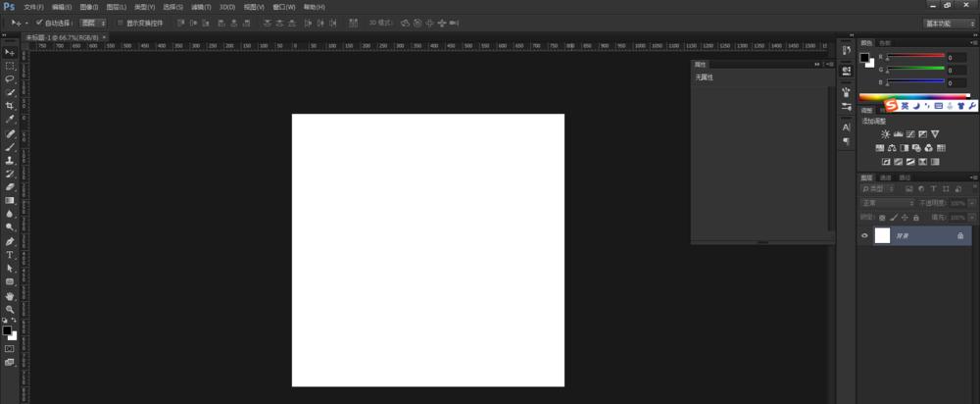This screenshot has height=404, width=980.
Task: Select the Eraser tool
Action: coord(10,186)
